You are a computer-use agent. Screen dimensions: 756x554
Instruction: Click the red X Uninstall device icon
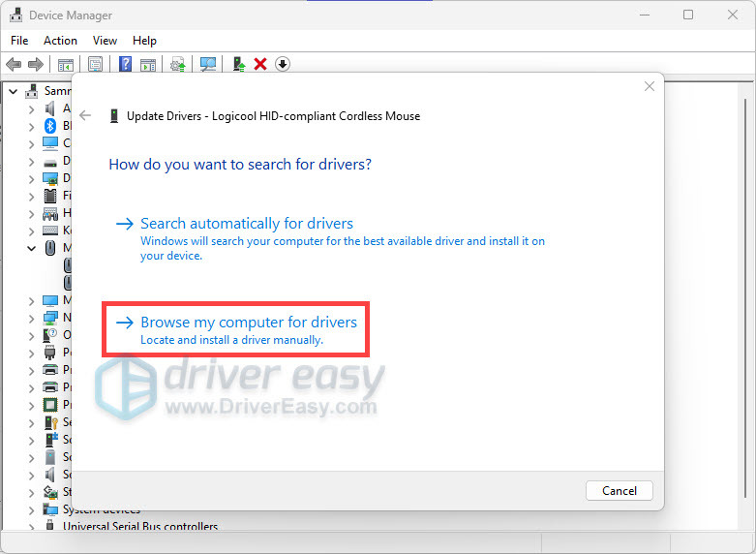[x=260, y=64]
